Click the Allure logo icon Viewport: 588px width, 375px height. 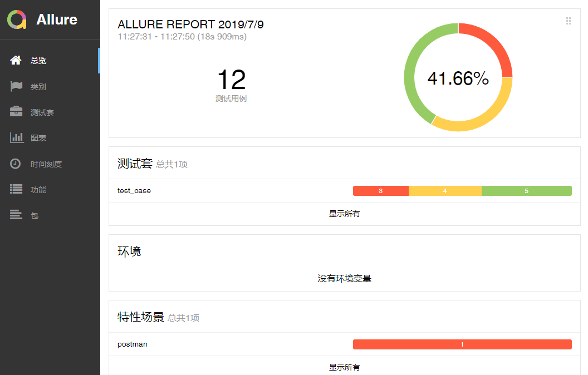[x=17, y=19]
